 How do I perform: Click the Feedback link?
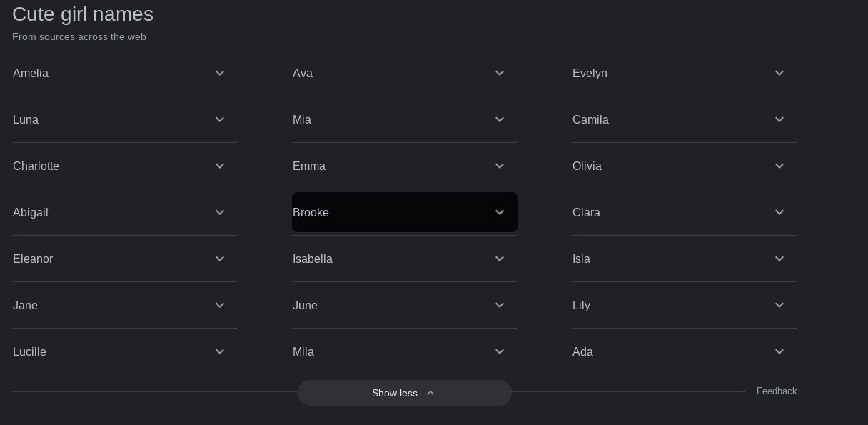(x=777, y=391)
